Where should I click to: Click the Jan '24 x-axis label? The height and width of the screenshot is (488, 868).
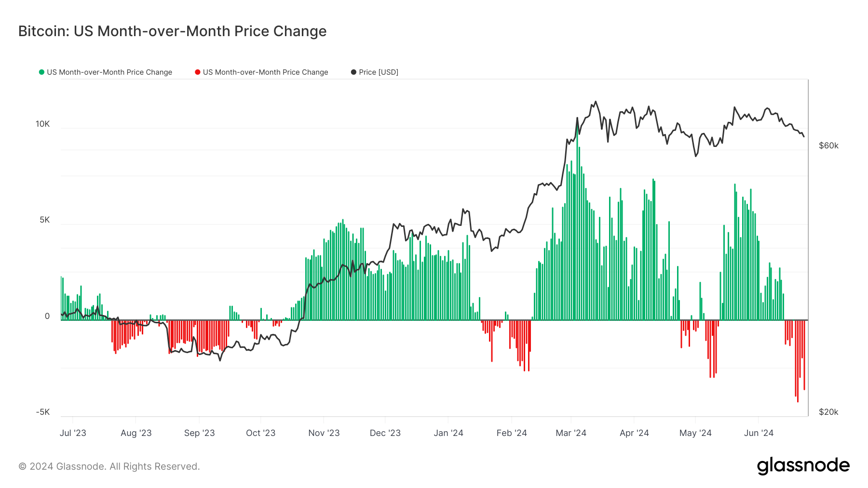pos(448,433)
